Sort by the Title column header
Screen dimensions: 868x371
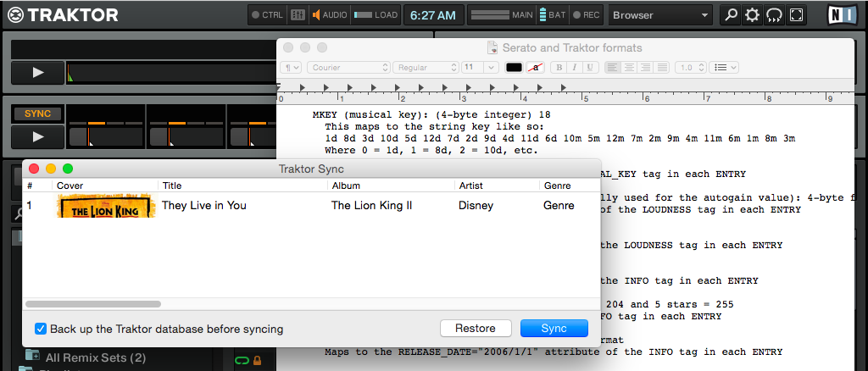[x=242, y=185]
